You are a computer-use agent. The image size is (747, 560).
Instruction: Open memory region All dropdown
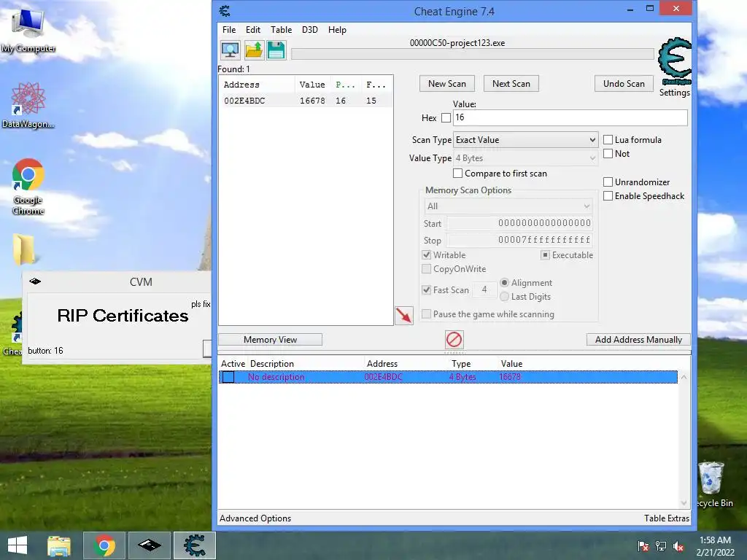(x=508, y=206)
